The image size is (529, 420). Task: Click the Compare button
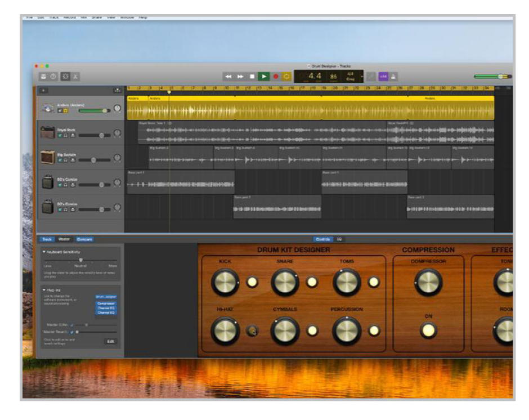pos(84,239)
